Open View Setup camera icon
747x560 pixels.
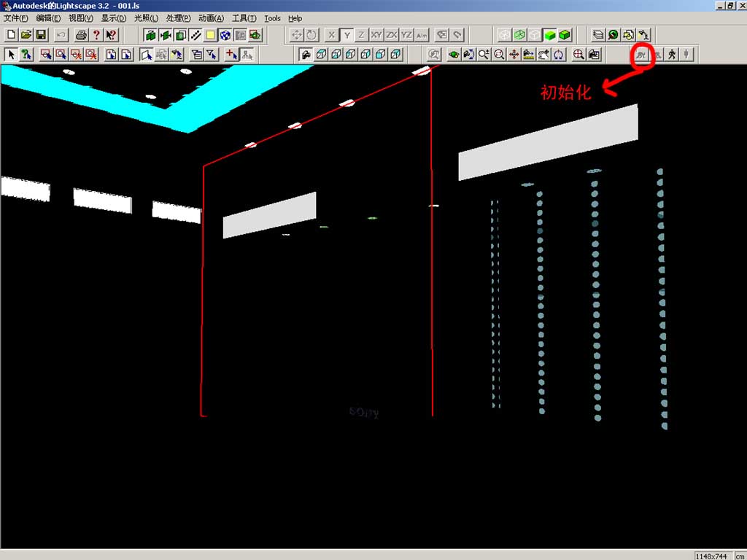[x=594, y=54]
